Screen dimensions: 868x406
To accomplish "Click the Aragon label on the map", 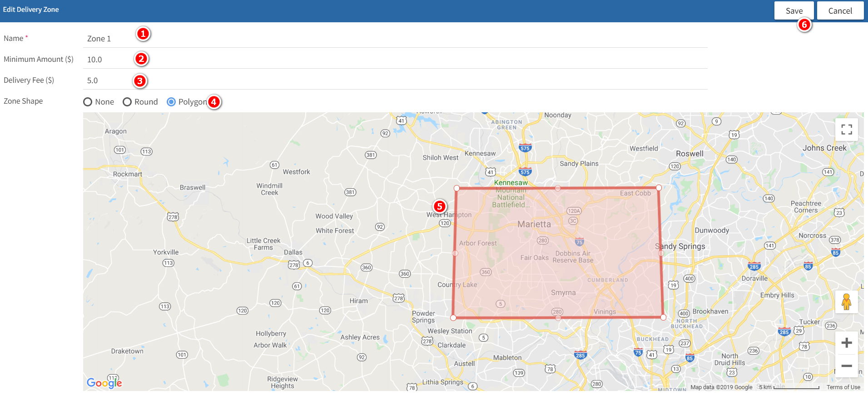I will click(116, 131).
